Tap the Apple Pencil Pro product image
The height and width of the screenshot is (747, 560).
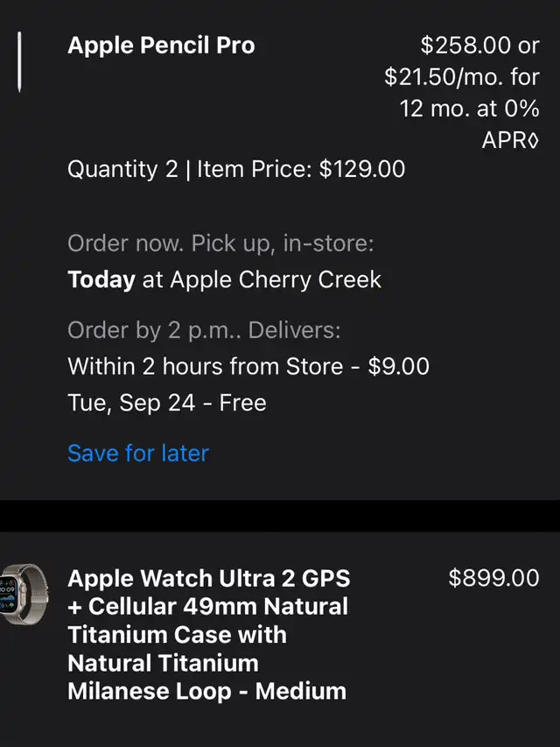(x=19, y=62)
